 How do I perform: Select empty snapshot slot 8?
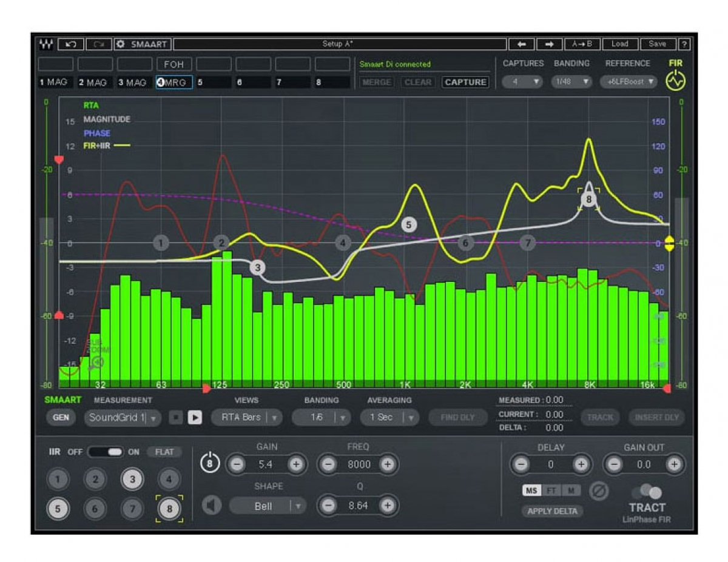coord(332,82)
